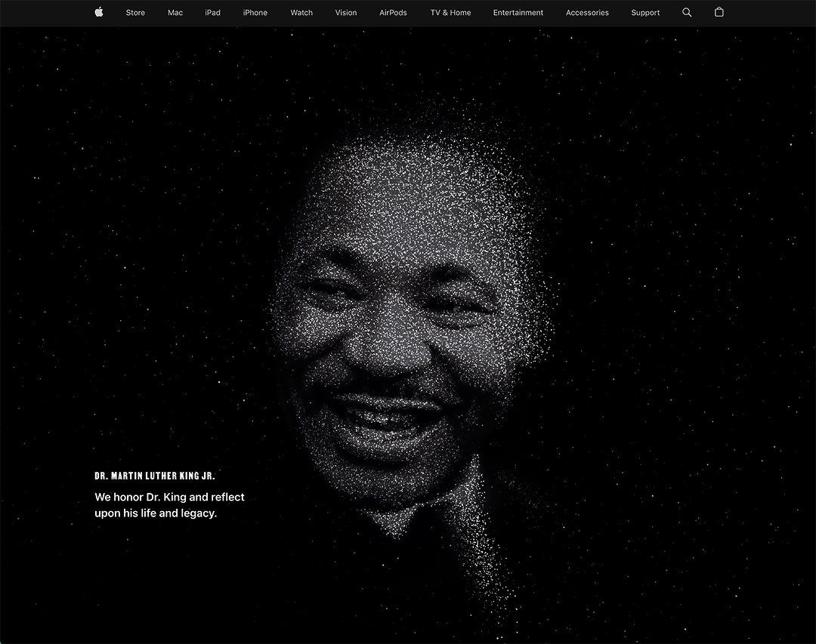
Task: Select Accessories in the navigation bar
Action: 587,13
